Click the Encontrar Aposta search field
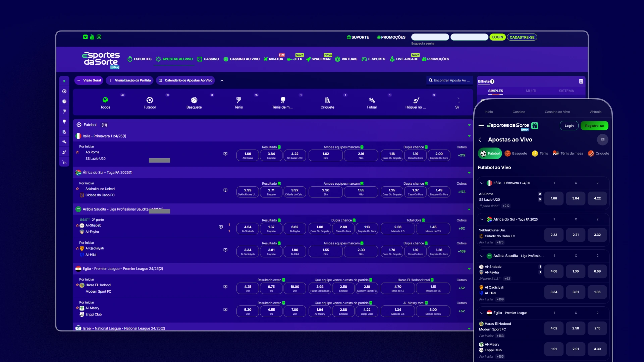The width and height of the screenshot is (644, 362). coord(449,80)
